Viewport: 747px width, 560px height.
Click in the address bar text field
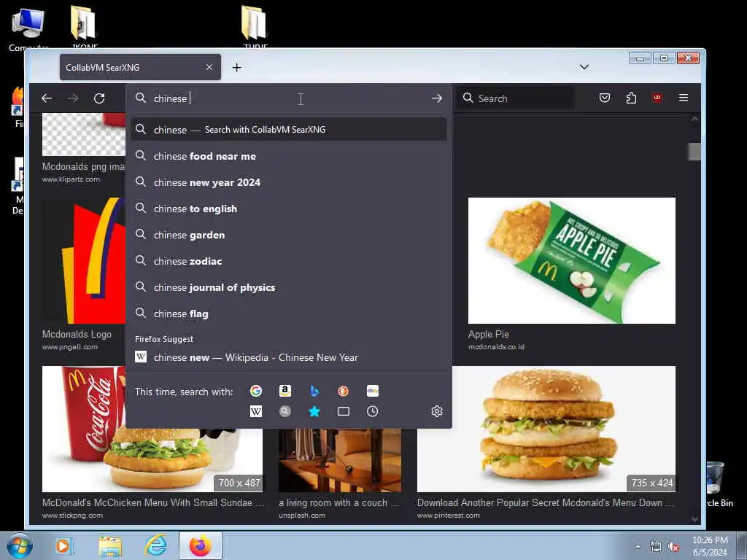[290, 98]
